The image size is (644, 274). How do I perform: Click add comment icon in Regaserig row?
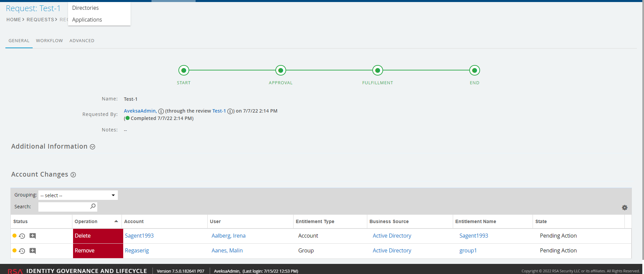click(33, 251)
